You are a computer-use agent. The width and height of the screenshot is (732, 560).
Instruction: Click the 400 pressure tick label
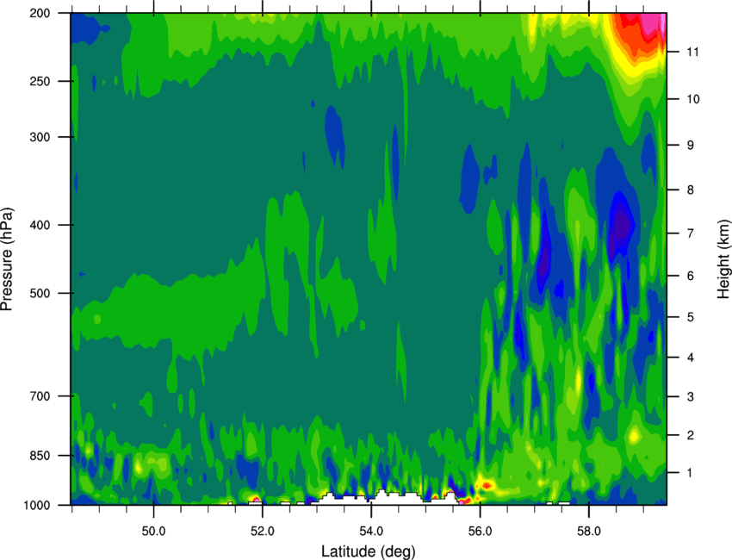click(x=40, y=225)
